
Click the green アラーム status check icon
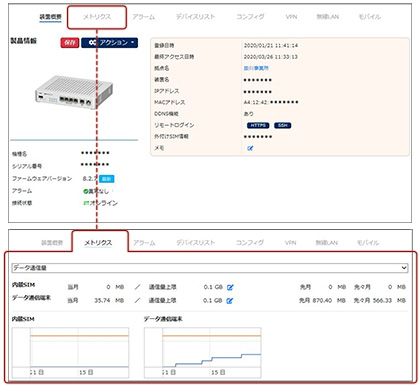[x=86, y=191]
